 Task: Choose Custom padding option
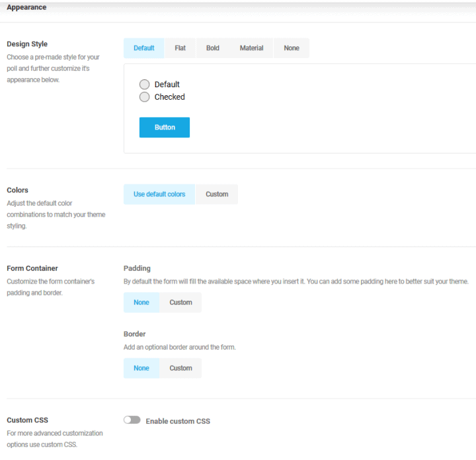pos(180,303)
